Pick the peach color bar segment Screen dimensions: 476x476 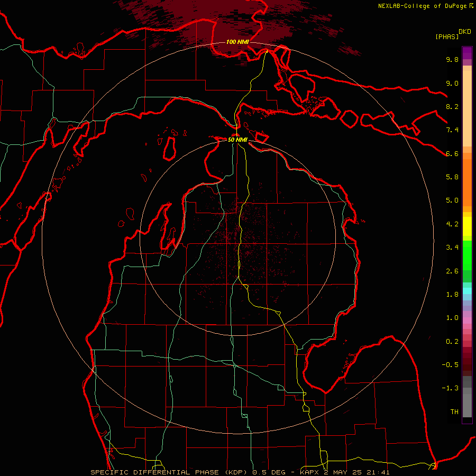coord(467,109)
